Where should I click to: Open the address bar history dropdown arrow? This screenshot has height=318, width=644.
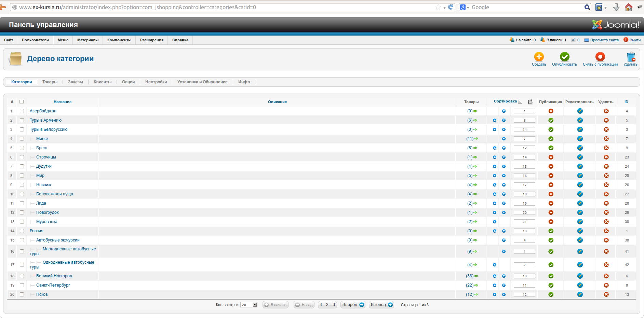coord(444,8)
